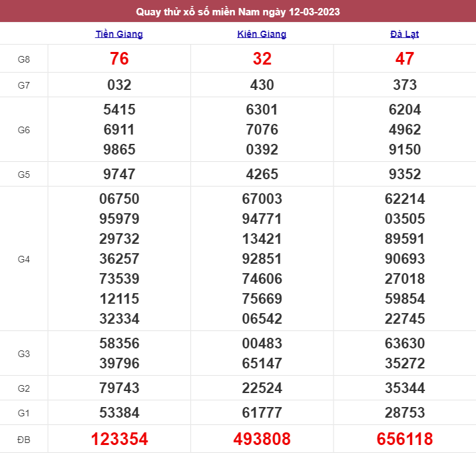The height and width of the screenshot is (453, 476).
Task: Click Kiên Giang G8 number 32
Action: (x=262, y=59)
